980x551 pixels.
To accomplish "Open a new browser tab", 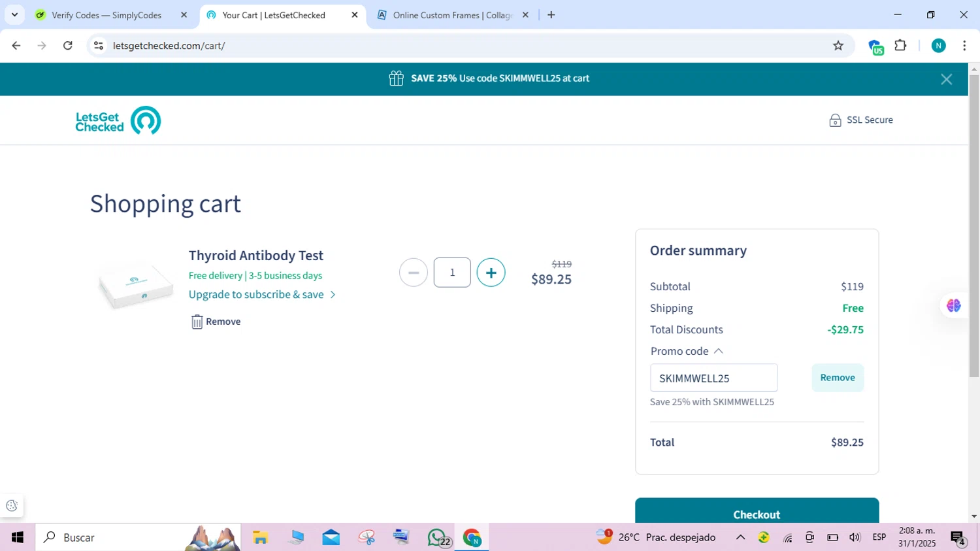I will 551,15.
